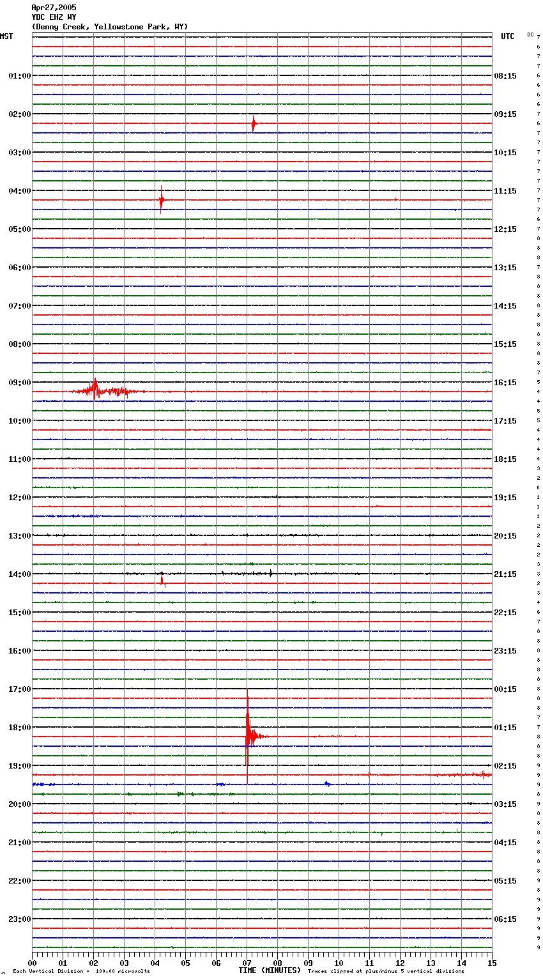This screenshot has height=980, width=543.
Task: Click the 00:15 UTC time label
Action: point(505,689)
